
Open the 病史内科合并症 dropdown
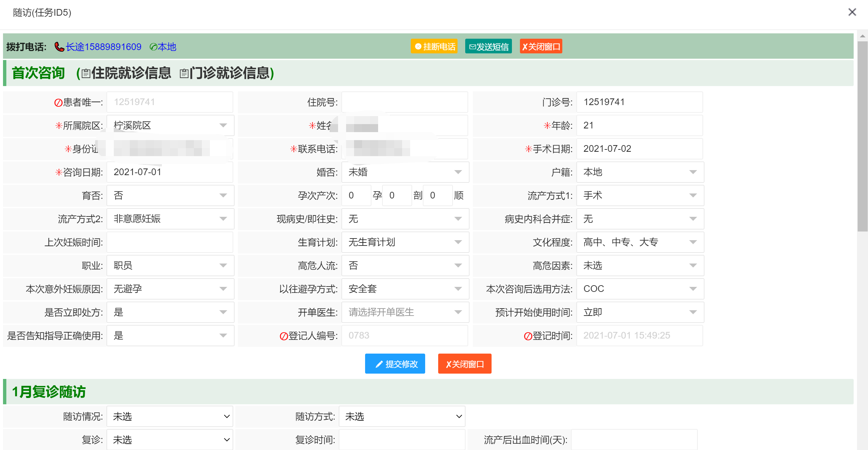coord(640,219)
